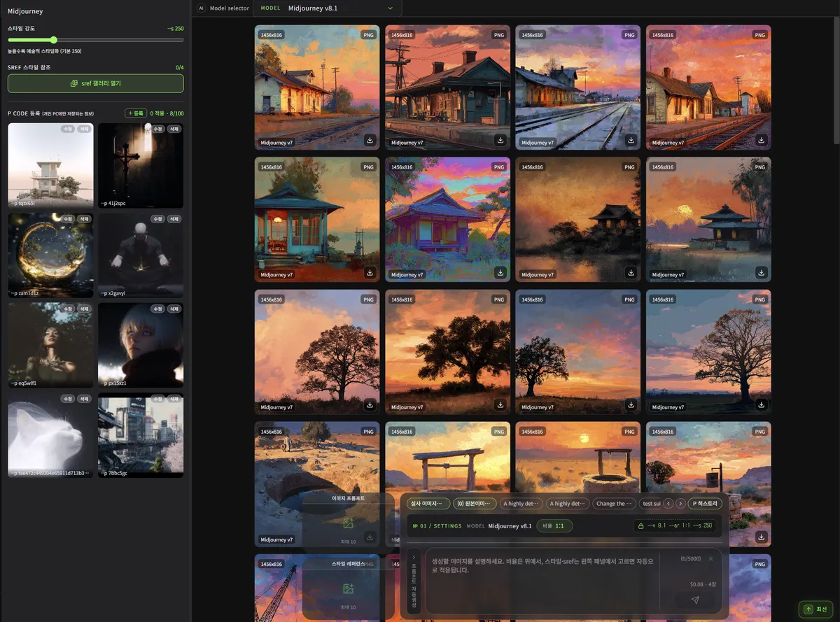The width and height of the screenshot is (840, 622).
Task: Edit (수정) the P code zam1d1z card
Action: click(x=68, y=219)
